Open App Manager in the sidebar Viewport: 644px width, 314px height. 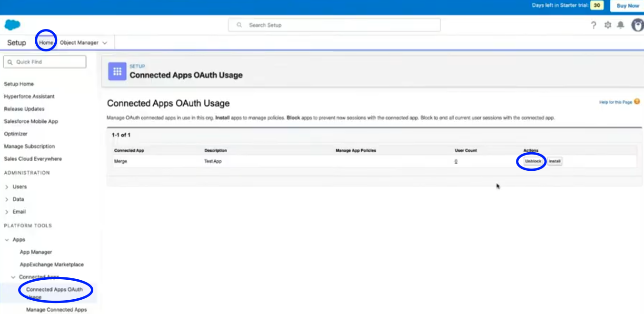(36, 252)
